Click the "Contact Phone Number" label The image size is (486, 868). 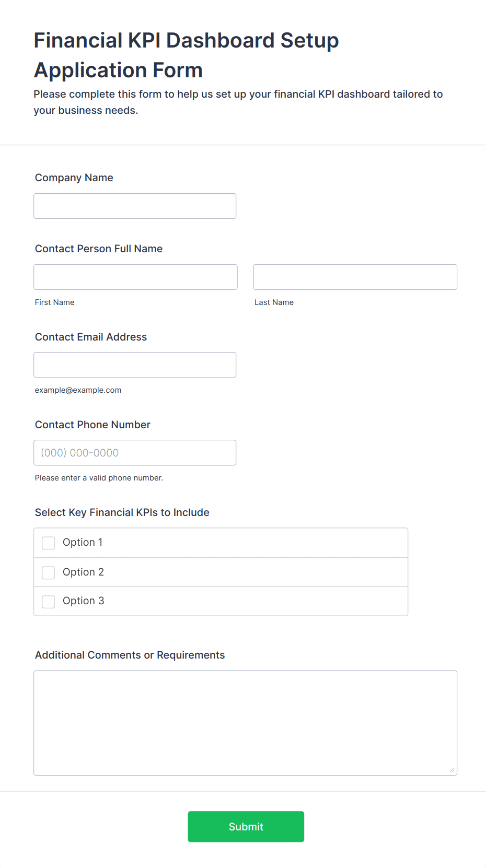pyautogui.click(x=92, y=425)
